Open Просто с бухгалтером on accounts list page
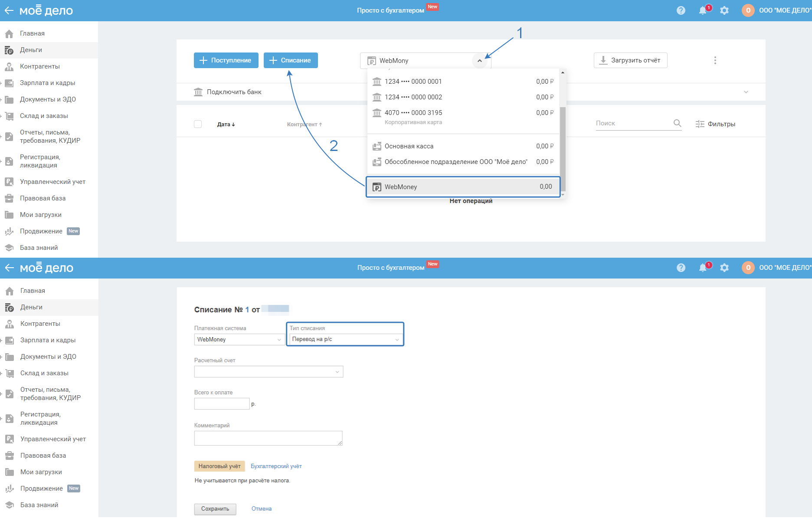Viewport: 812px width, 518px height. point(390,10)
